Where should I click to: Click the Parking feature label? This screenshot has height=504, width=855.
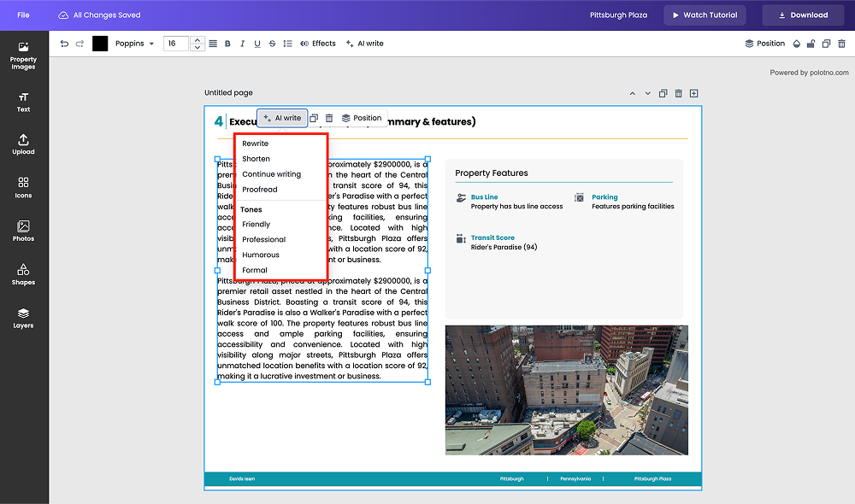[604, 197]
